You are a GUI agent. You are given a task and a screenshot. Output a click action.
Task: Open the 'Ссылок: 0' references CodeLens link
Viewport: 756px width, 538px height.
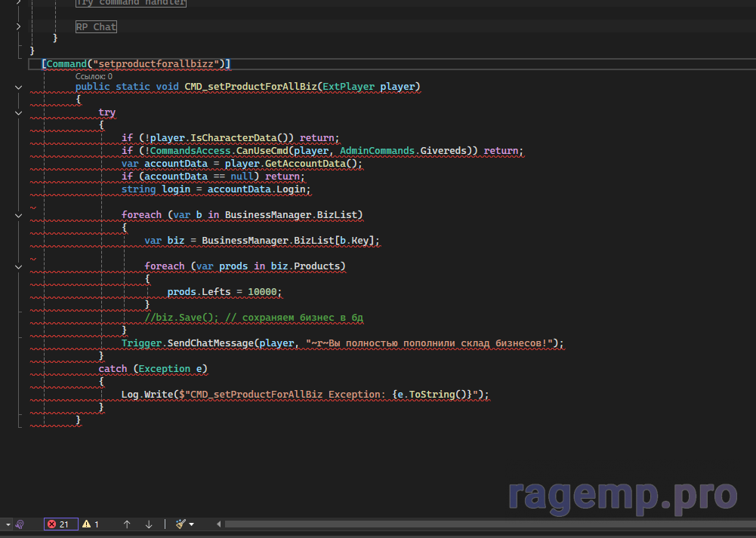[94, 76]
